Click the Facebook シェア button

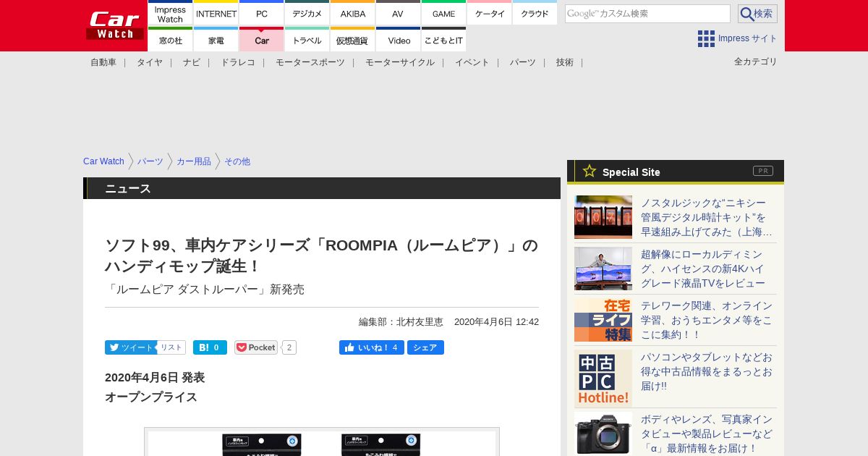(425, 347)
